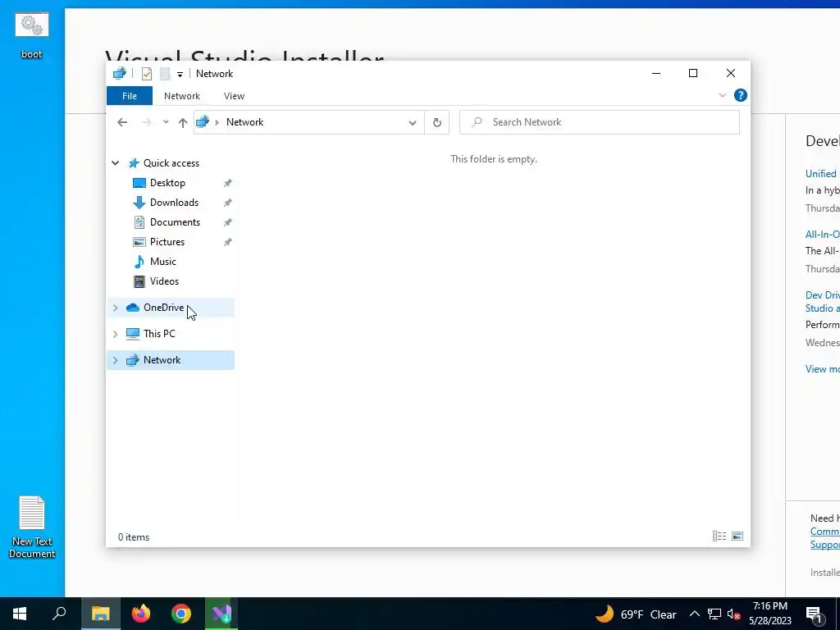Open Desktop in the navigation pane

tap(167, 183)
